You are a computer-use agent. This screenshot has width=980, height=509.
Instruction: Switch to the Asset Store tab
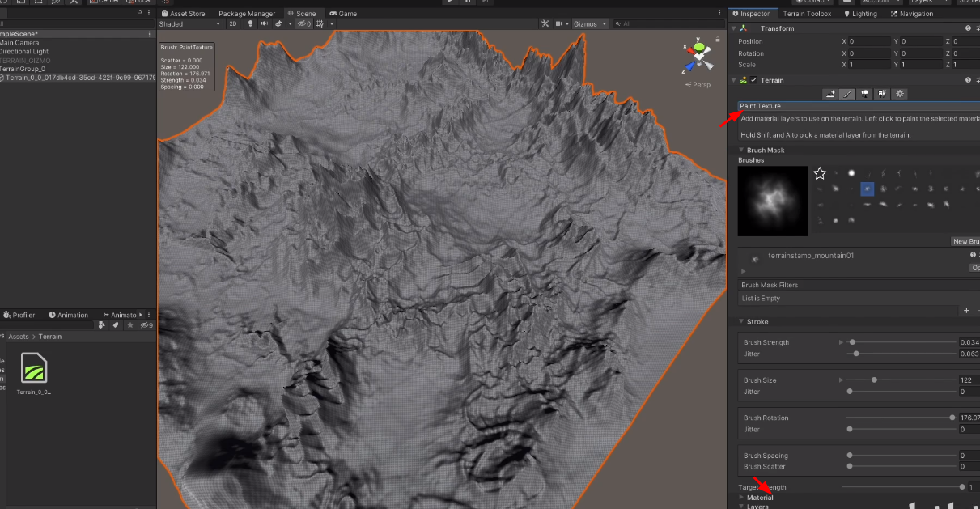[x=183, y=14]
